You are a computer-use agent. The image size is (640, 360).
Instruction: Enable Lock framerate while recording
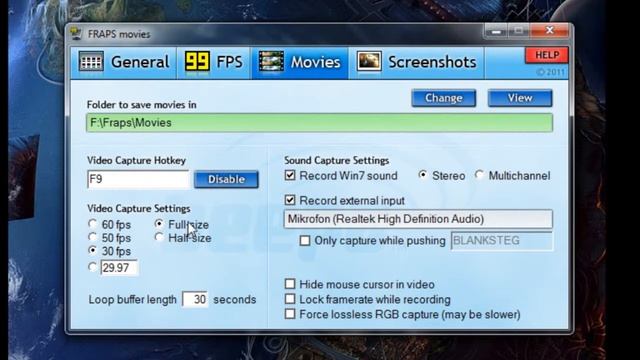(290, 299)
